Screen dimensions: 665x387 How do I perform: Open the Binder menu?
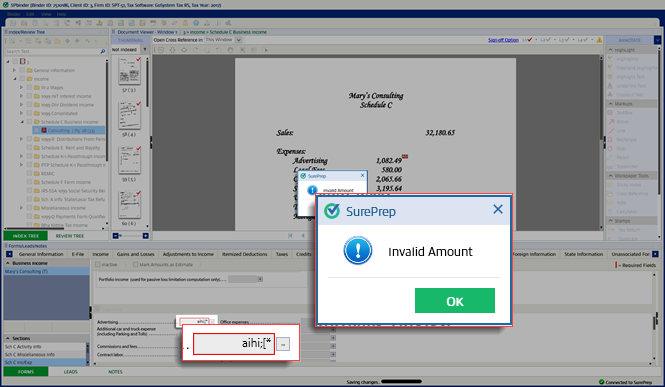[14, 14]
